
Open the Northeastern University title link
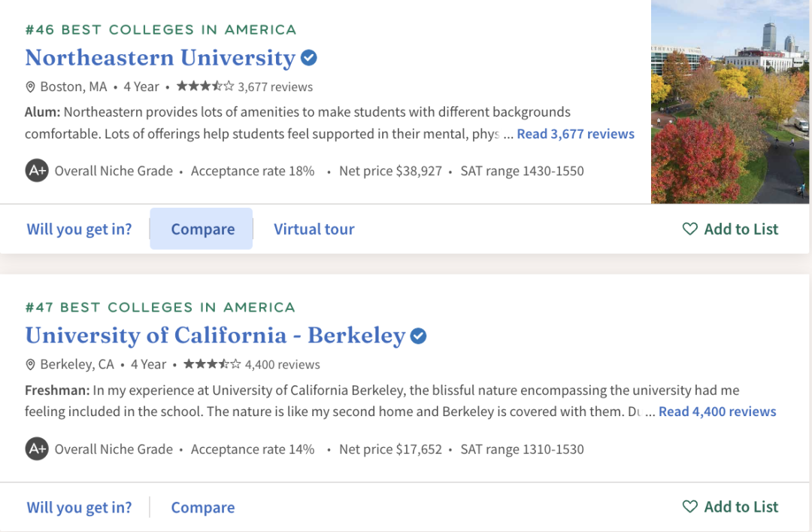point(160,58)
